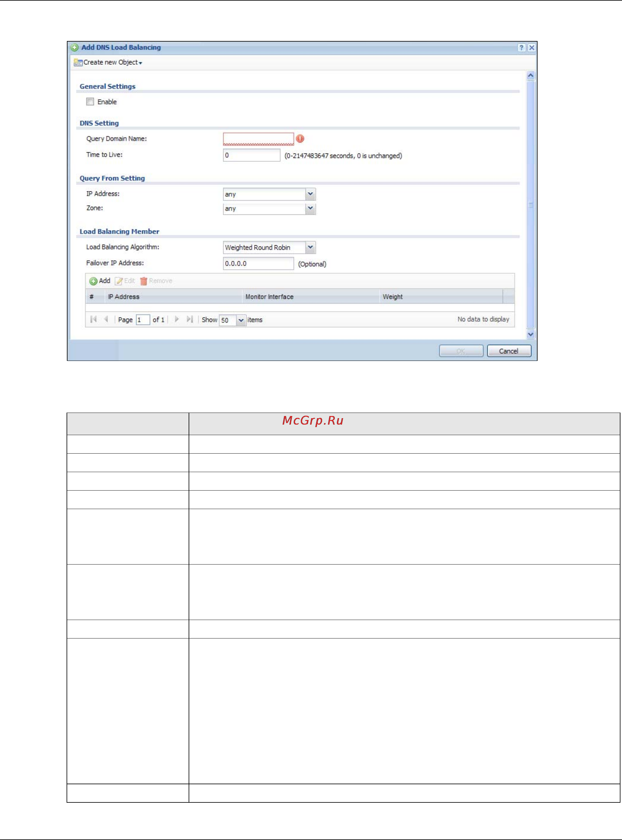
Task: Click the Failover IP Address field
Action: pos(258,263)
